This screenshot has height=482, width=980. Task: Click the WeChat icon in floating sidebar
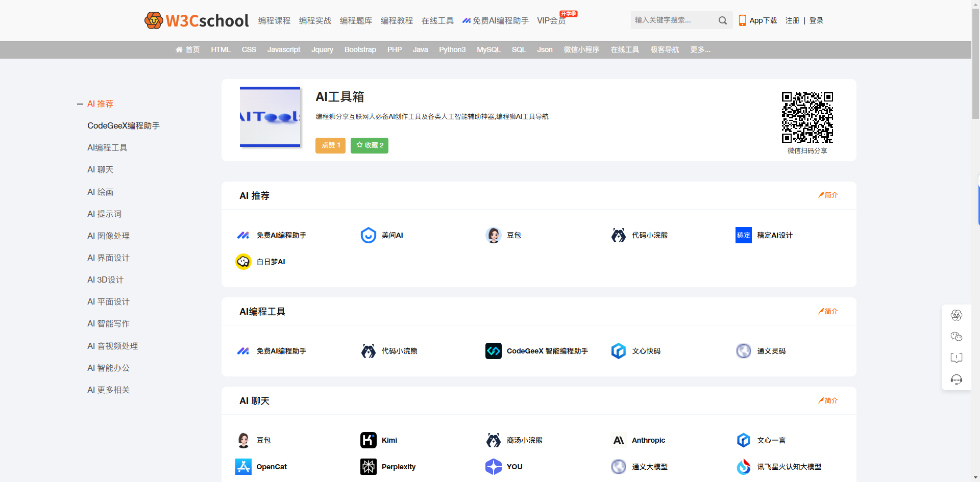(x=957, y=337)
